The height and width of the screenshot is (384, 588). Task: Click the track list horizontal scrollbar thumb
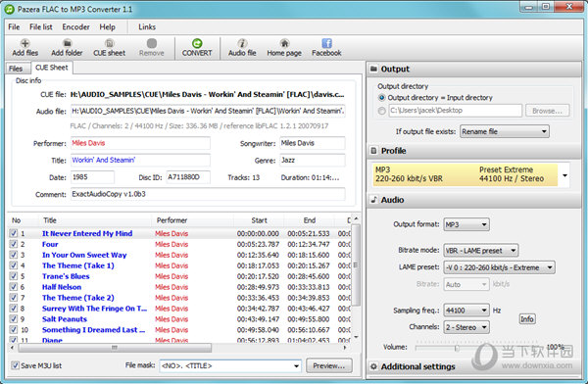coord(115,348)
